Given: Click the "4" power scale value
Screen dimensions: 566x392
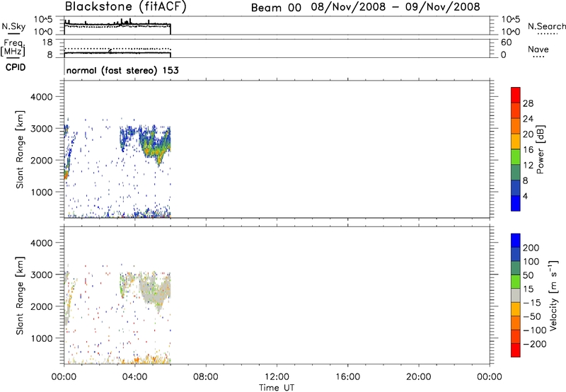Looking at the screenshot, I should tap(525, 196).
